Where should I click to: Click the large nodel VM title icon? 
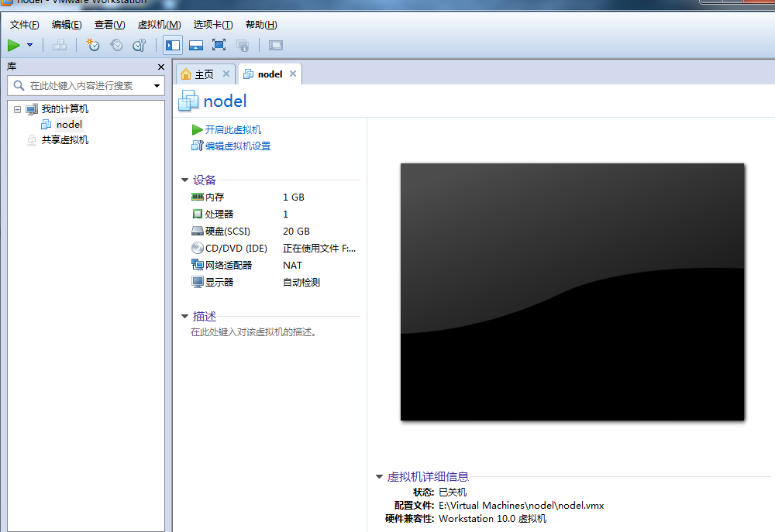tap(188, 100)
